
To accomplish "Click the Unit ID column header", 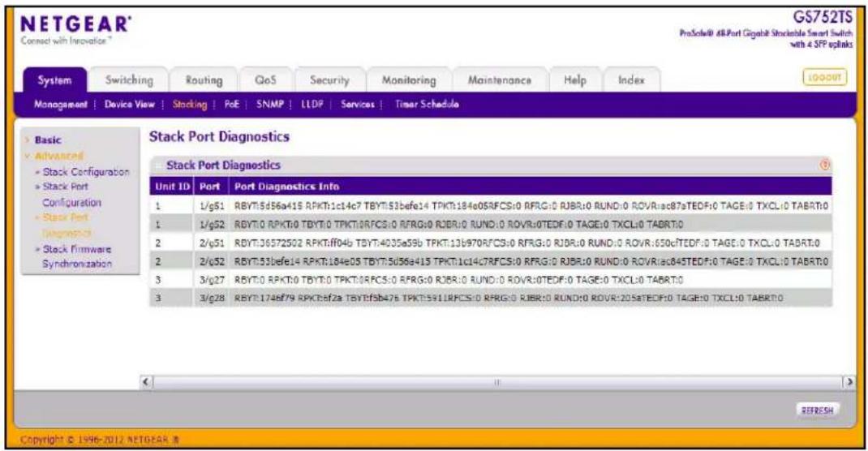I will click(172, 187).
